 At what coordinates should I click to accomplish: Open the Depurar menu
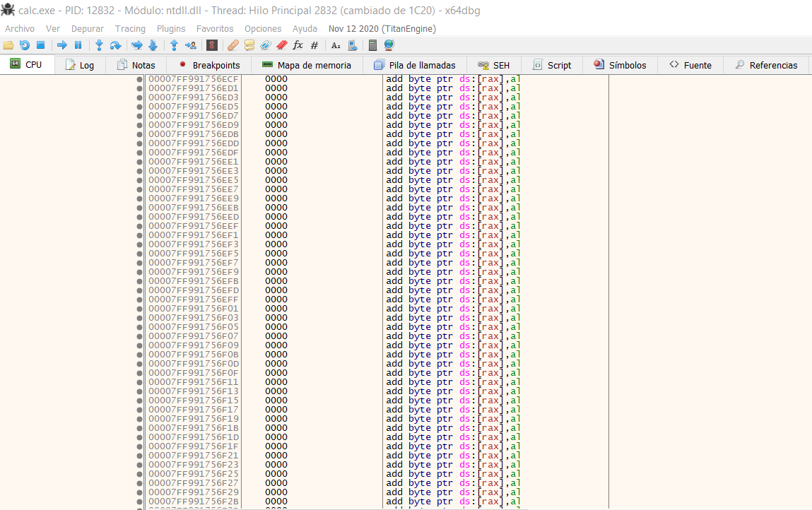87,29
